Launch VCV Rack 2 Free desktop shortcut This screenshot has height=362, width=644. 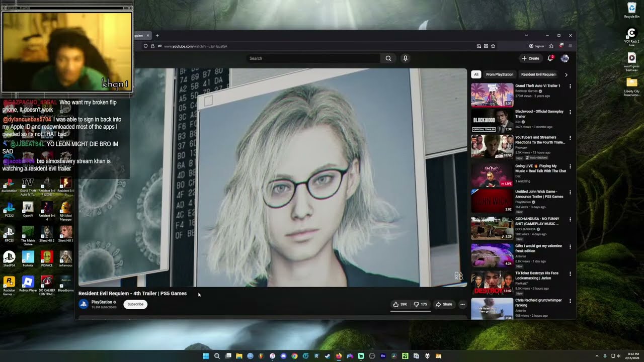pos(631,37)
